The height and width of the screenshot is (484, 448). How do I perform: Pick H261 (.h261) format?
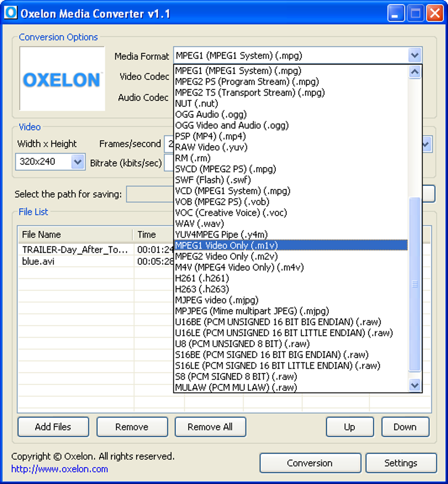[291, 278]
